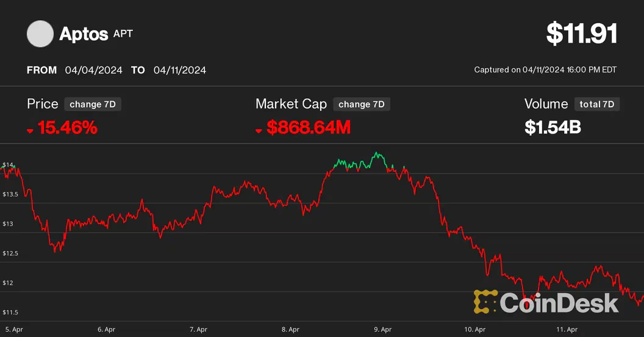Select the Price 'change 7D' badge

tap(93, 104)
